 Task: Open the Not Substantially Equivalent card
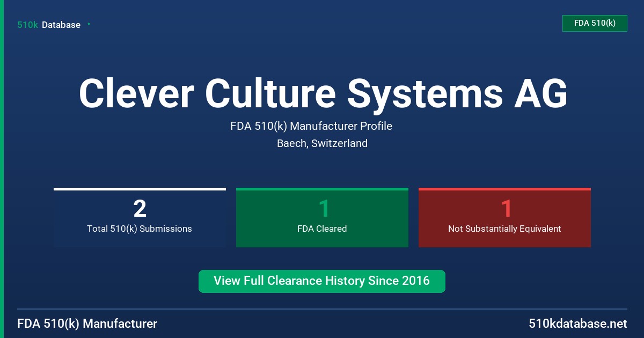pyautogui.click(x=504, y=218)
